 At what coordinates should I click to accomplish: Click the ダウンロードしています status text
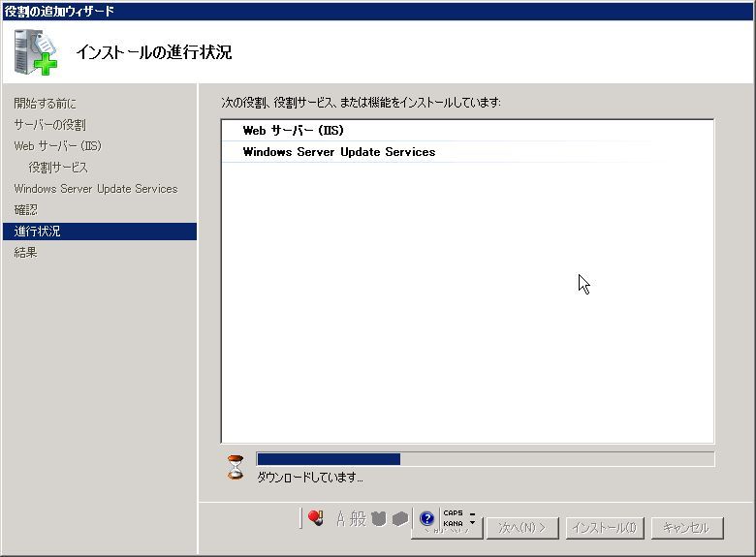[x=310, y=477]
